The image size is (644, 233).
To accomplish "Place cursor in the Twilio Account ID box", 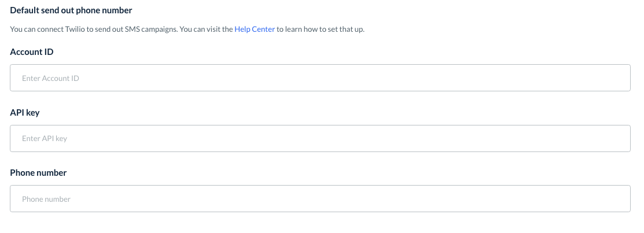I will click(320, 77).
